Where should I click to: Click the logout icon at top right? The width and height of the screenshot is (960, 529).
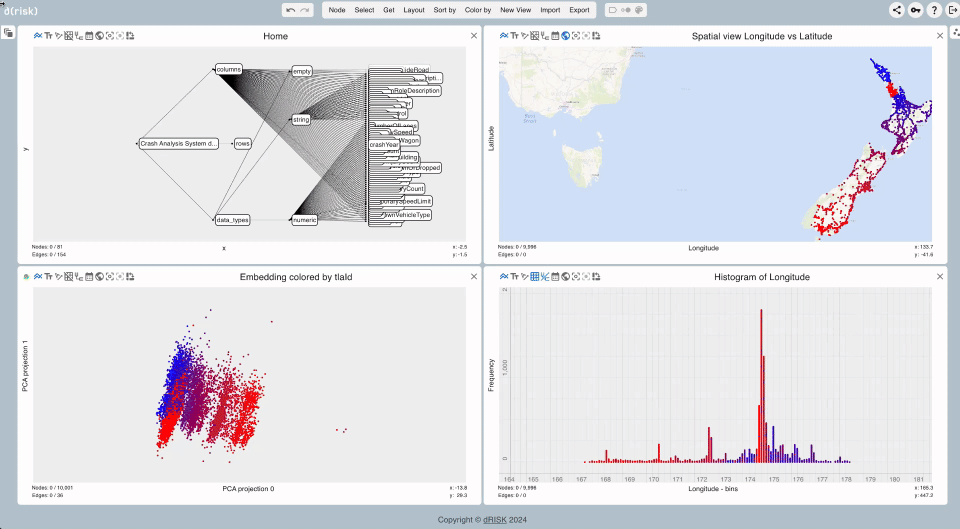click(951, 10)
